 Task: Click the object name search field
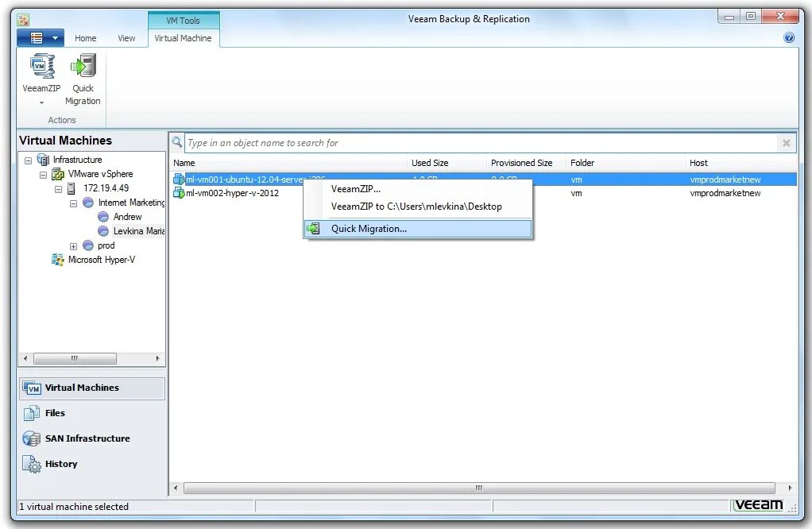(x=481, y=143)
